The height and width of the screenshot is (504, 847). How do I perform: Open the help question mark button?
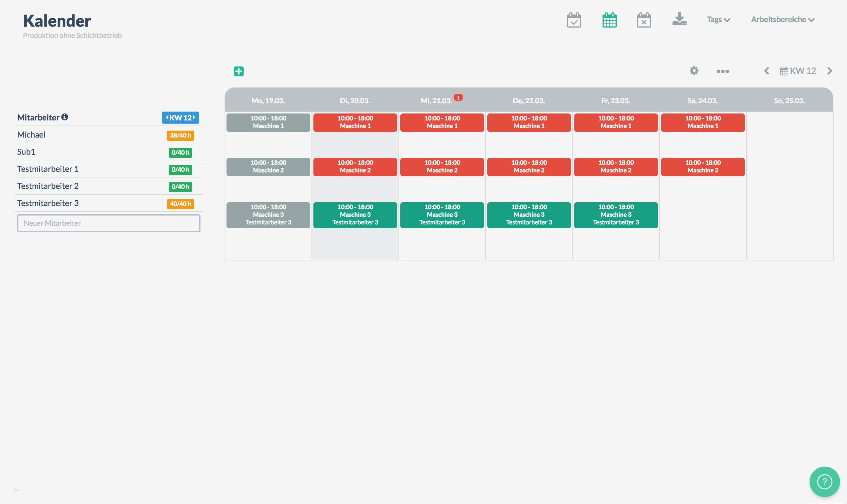pyautogui.click(x=824, y=481)
